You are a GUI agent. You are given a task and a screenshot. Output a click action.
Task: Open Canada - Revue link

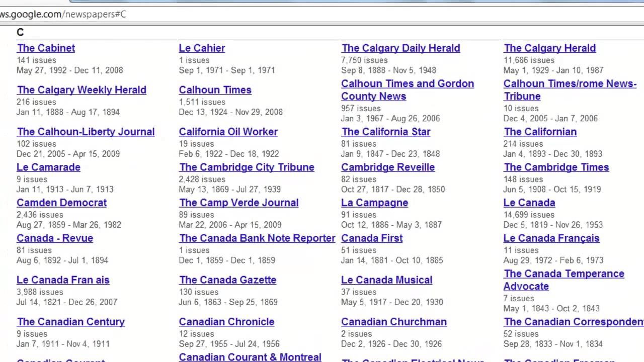[x=55, y=238]
